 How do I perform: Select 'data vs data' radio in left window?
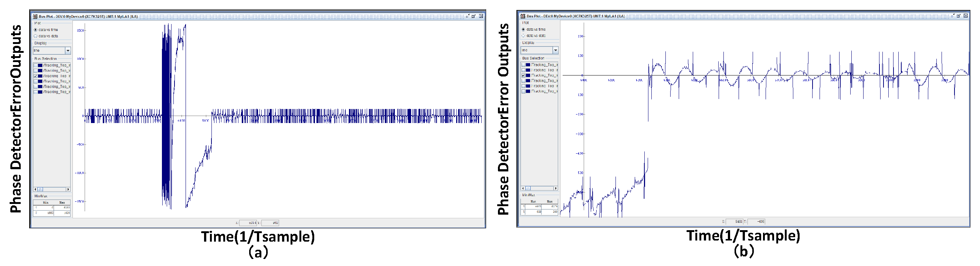(x=36, y=36)
